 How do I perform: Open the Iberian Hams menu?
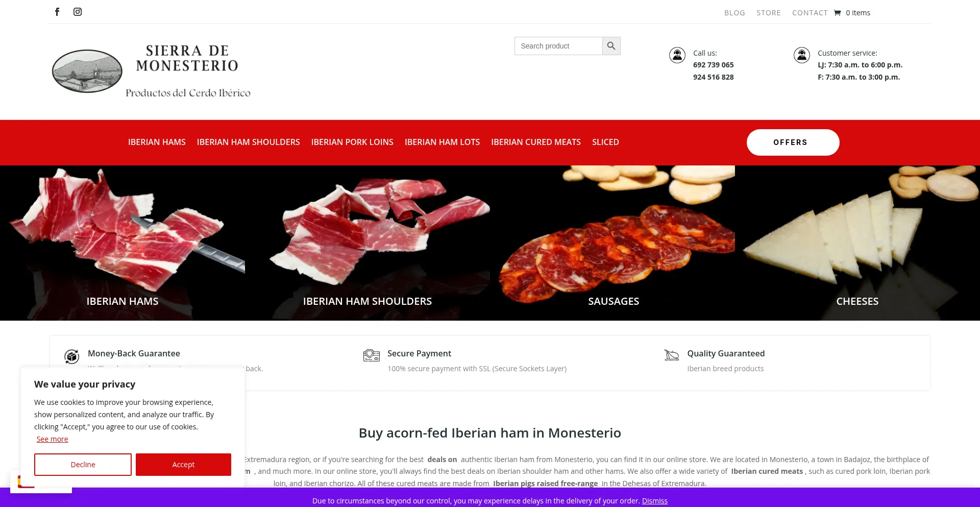[x=157, y=142]
